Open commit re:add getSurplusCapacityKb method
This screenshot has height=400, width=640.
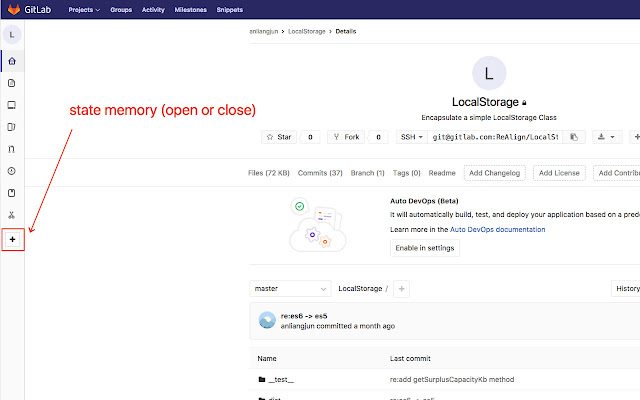tap(452, 380)
